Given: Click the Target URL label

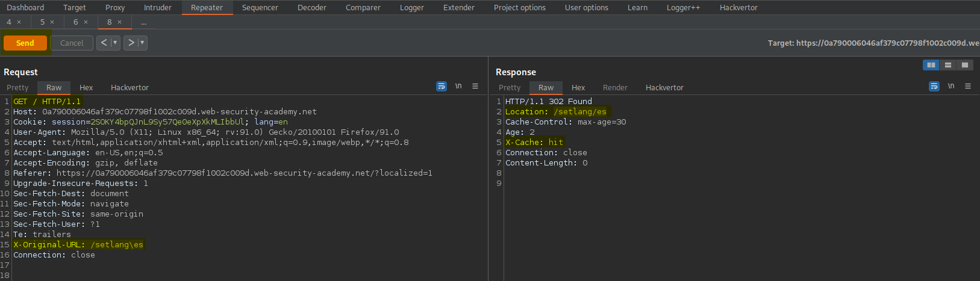Looking at the screenshot, I should (x=873, y=43).
